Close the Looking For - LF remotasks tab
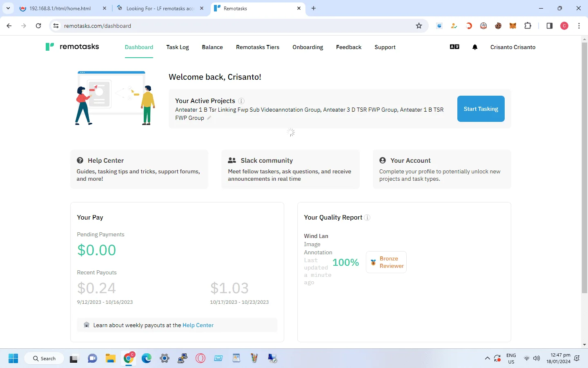Screen dimensions: 588x368 pyautogui.click(x=202, y=8)
